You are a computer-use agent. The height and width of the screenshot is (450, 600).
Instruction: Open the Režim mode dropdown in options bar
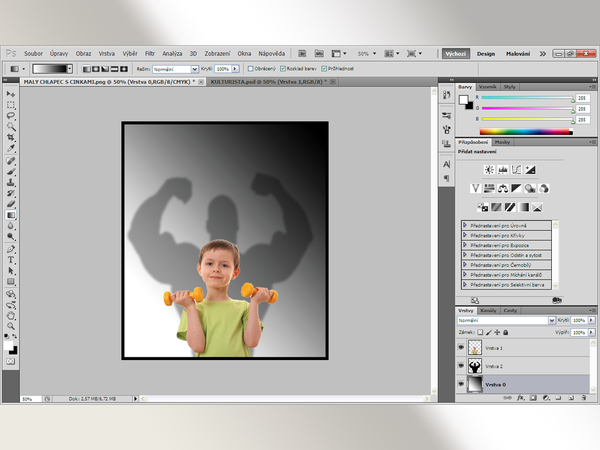coord(176,68)
